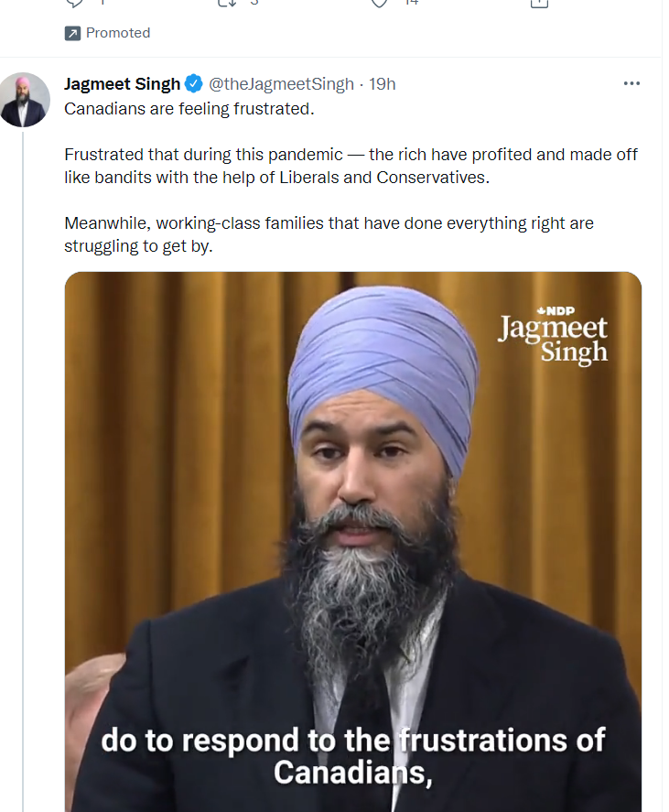Retweet the promoted tweet using the retweet icon
The image size is (669, 812).
pos(227,3)
